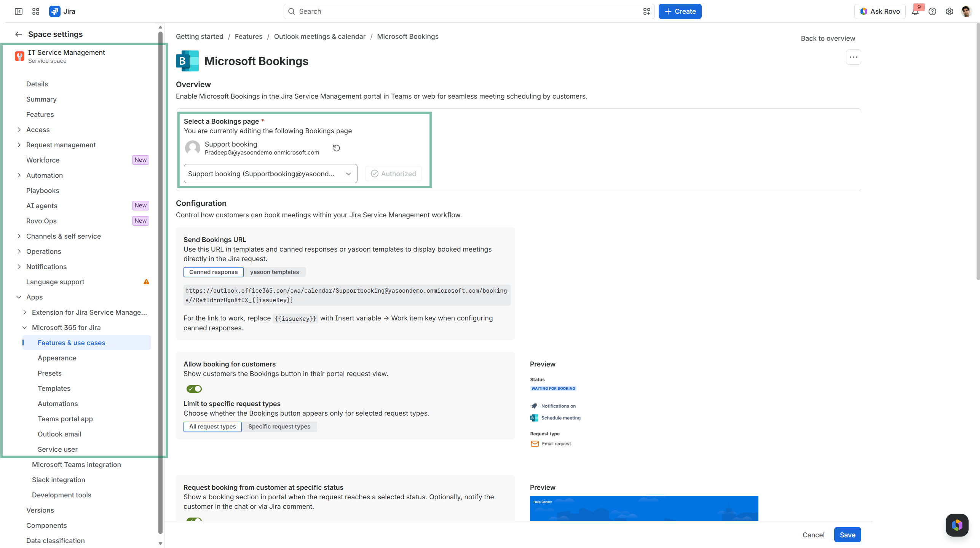Choose Specific request types option
The height and width of the screenshot is (548, 980).
[279, 427]
